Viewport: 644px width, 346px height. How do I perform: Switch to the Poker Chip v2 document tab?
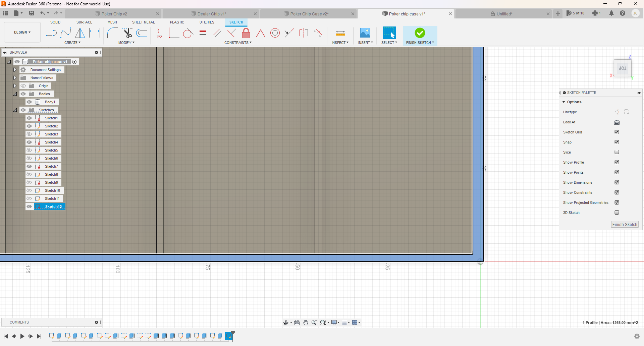[114, 14]
